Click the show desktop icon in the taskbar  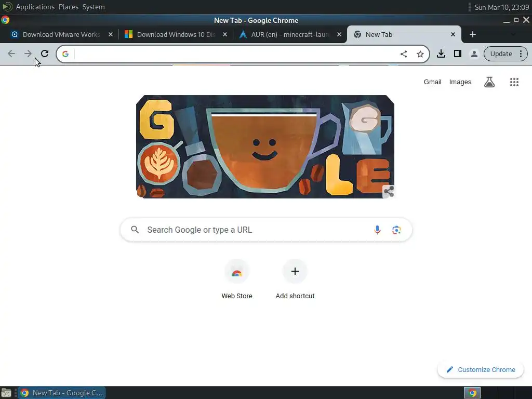(x=6, y=393)
